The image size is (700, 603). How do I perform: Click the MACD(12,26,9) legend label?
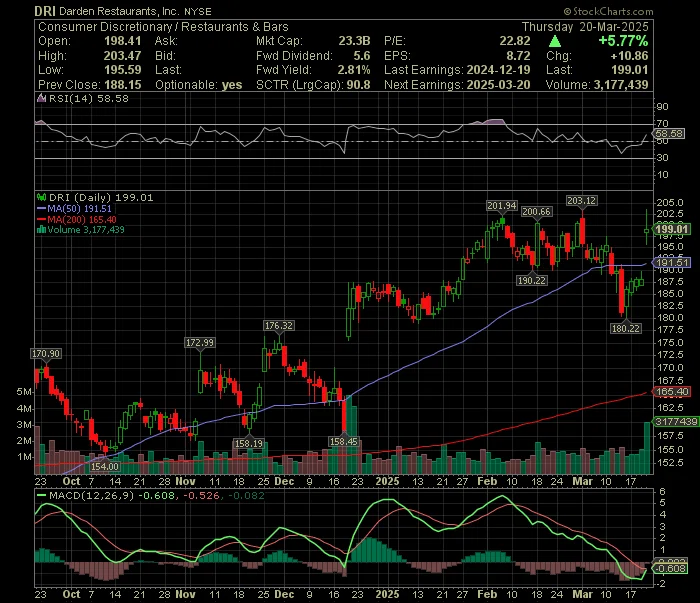[x=92, y=495]
